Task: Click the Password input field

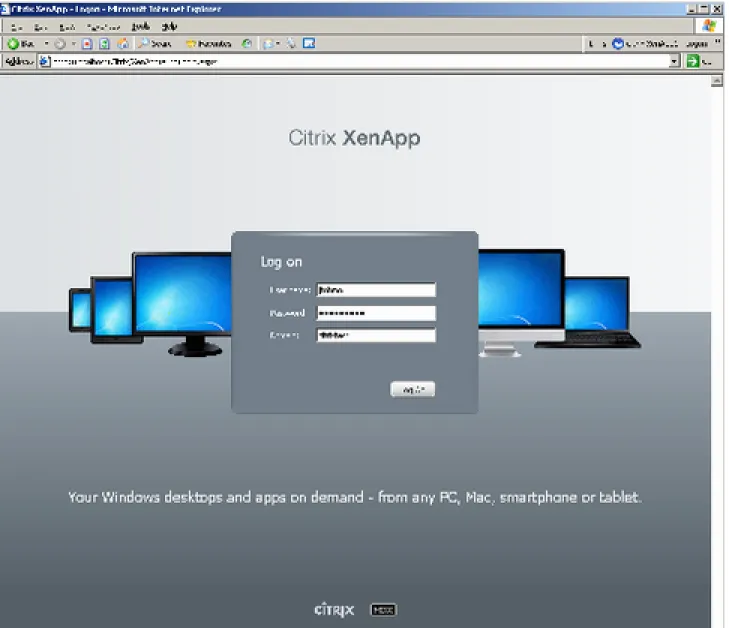Action: click(x=376, y=313)
